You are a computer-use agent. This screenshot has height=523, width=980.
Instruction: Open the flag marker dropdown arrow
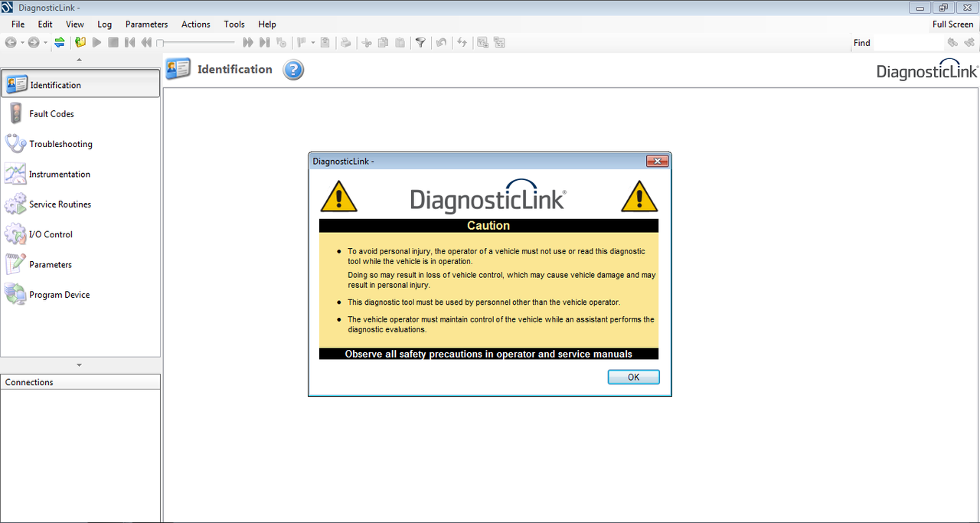point(313,43)
